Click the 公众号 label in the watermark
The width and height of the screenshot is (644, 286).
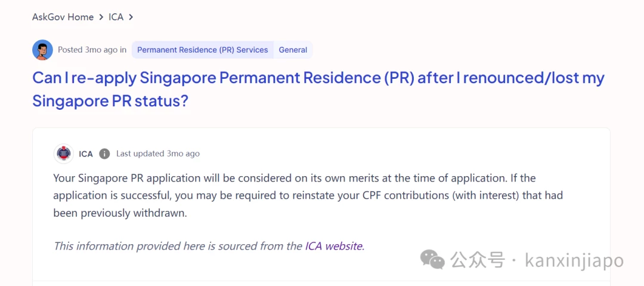477,260
